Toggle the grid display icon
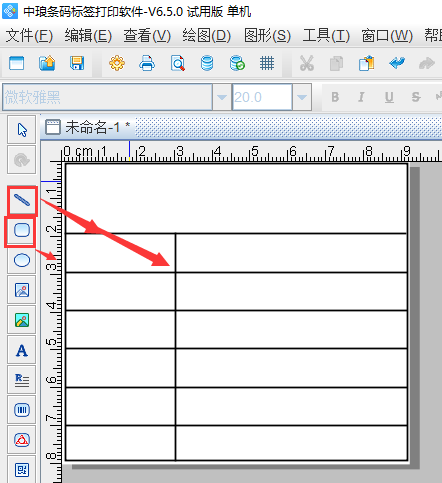Image resolution: width=442 pixels, height=483 pixels. point(267,63)
